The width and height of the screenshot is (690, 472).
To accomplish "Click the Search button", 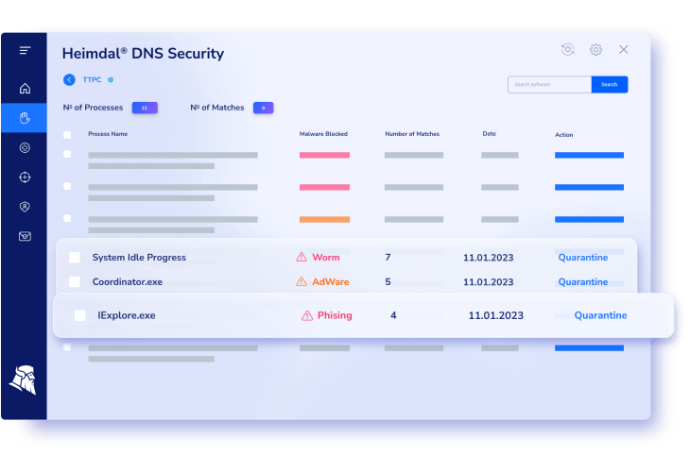I will click(609, 84).
